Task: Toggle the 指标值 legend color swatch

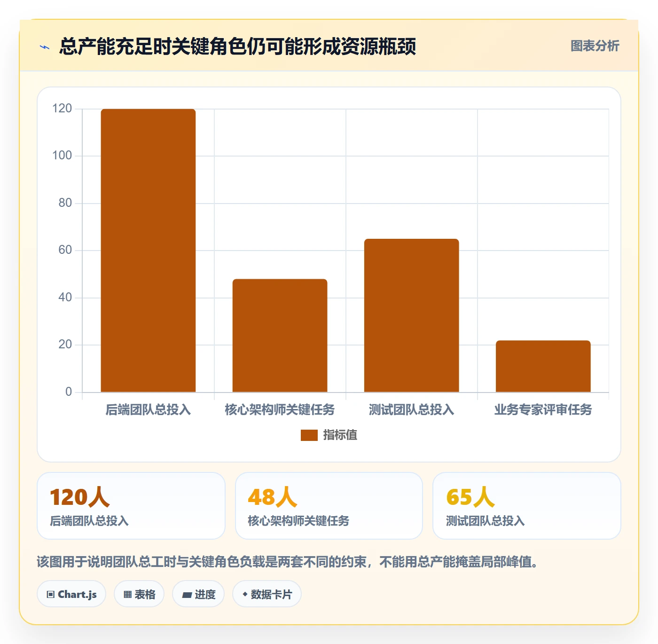Action: 309,435
